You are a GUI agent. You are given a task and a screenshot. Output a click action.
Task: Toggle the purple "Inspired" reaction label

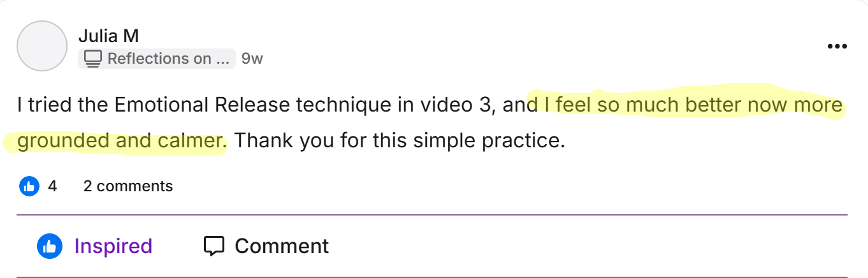[x=113, y=246]
